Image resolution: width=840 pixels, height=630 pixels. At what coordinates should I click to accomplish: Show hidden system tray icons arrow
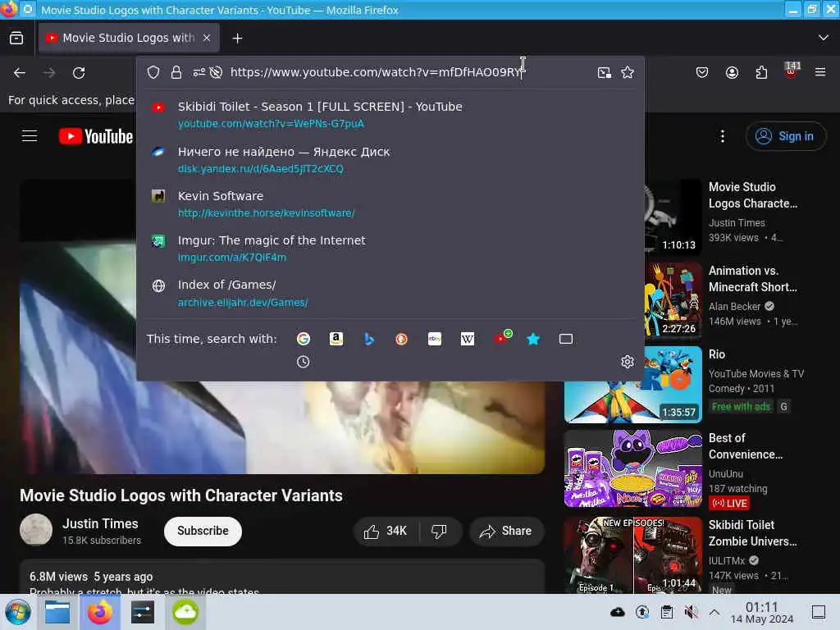[714, 612]
